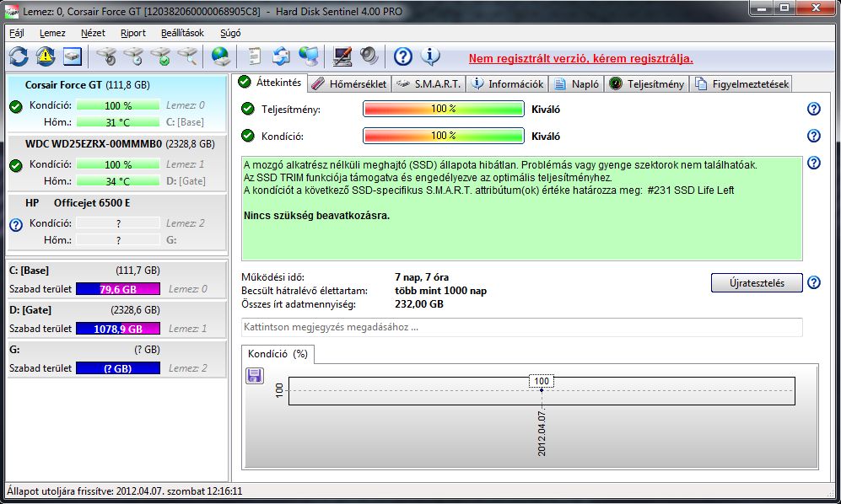Click the Kondíció 100 % gradient bar in overview
Screen dimensions: 841x504
point(444,136)
